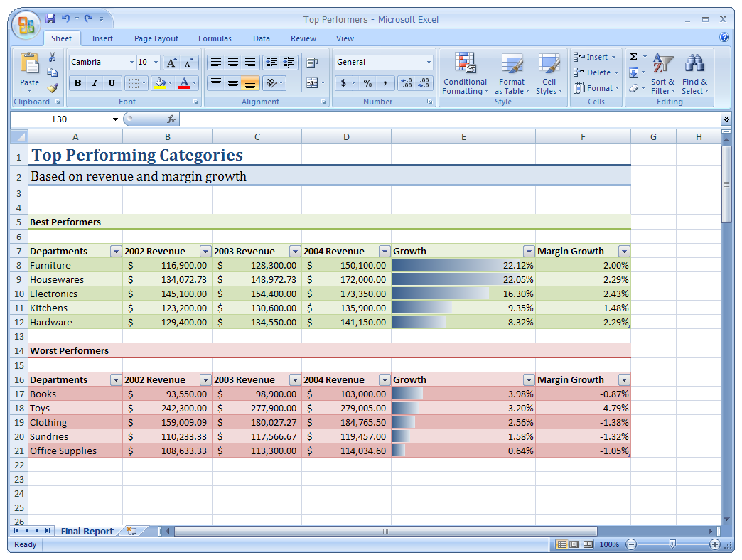
Task: Open Format as Table gallery
Action: [x=512, y=74]
